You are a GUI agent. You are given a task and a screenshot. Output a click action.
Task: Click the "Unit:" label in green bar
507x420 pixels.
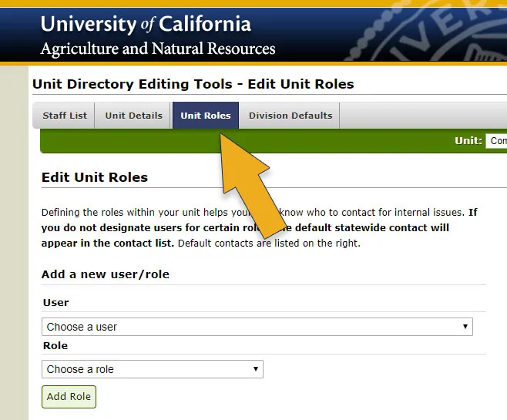(468, 141)
